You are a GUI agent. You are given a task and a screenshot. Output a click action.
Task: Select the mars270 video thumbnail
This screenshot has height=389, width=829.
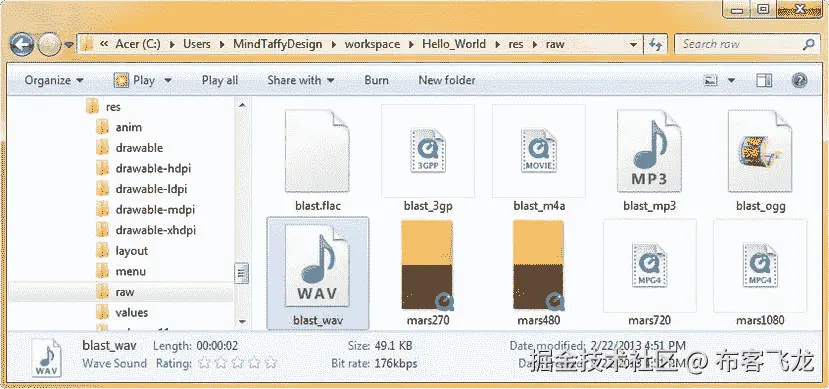tap(428, 265)
